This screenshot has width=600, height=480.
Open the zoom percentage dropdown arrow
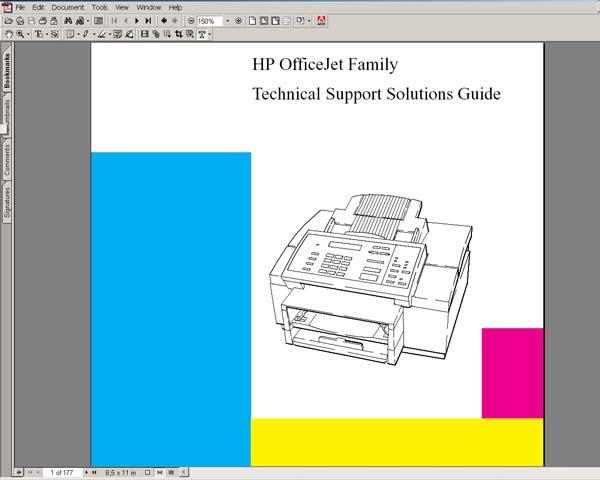coord(228,21)
